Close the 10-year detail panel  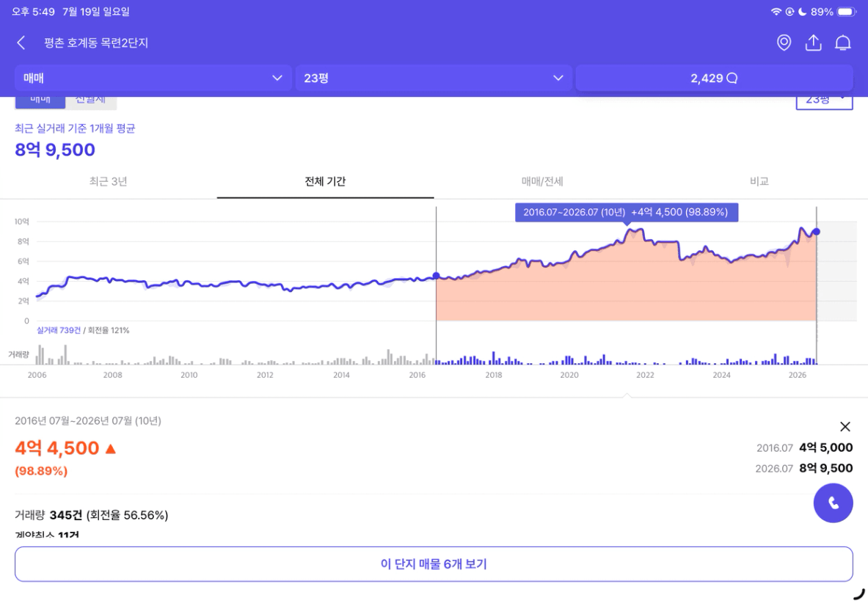845,426
